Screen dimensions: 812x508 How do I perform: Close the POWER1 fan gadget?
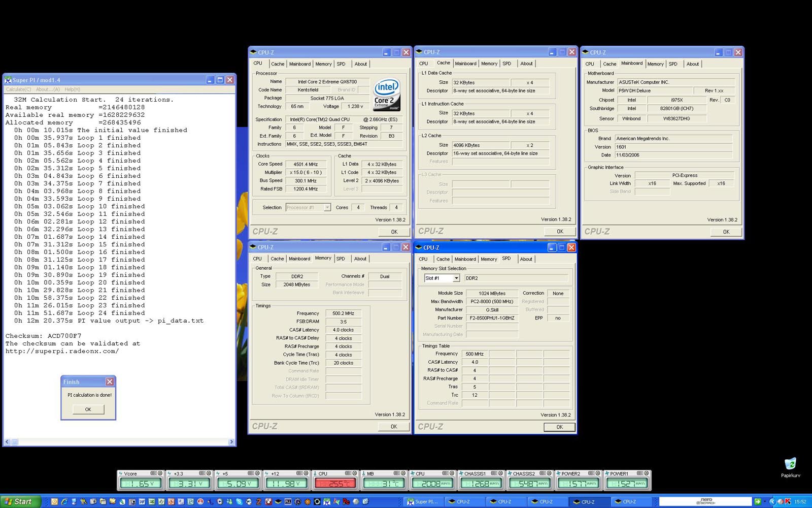(x=646, y=473)
